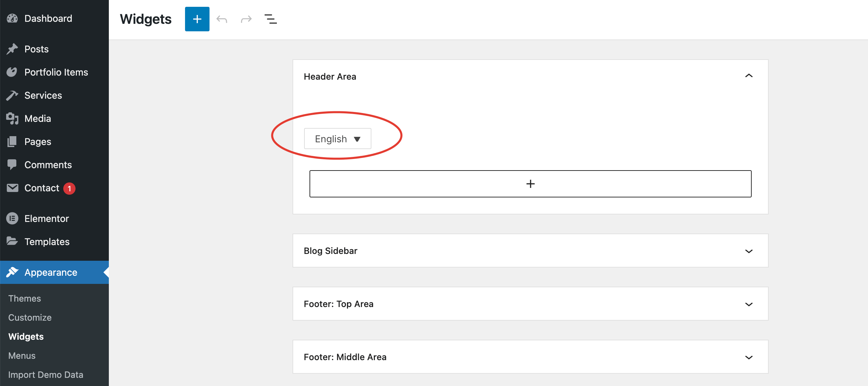The image size is (868, 386).
Task: Expand the Blog Sidebar panel
Action: (x=749, y=251)
